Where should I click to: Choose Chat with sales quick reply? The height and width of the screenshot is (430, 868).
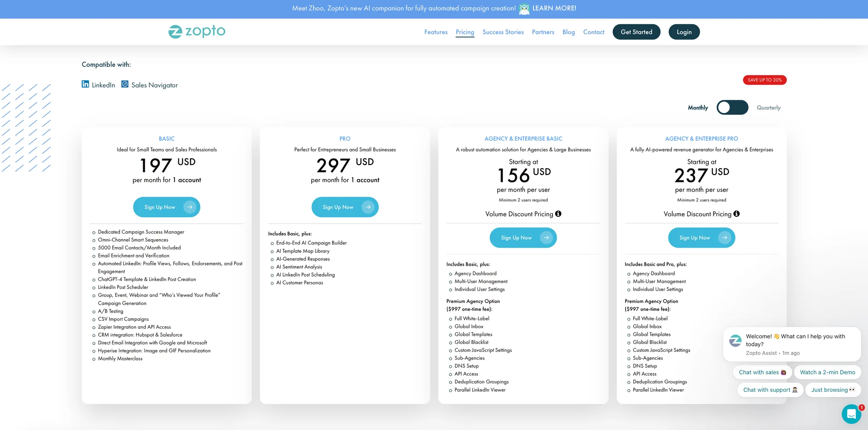coord(763,372)
